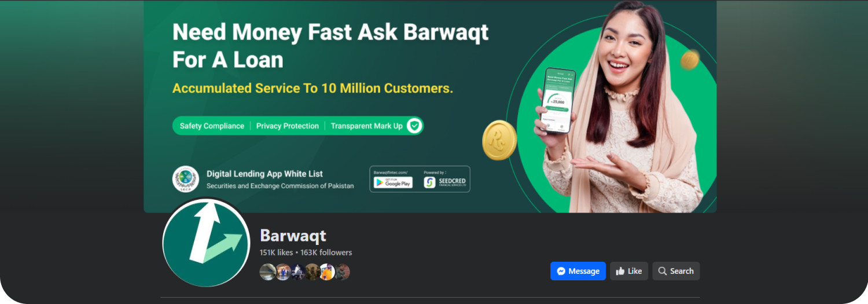Click the Digital Lending App White List text

[264, 174]
